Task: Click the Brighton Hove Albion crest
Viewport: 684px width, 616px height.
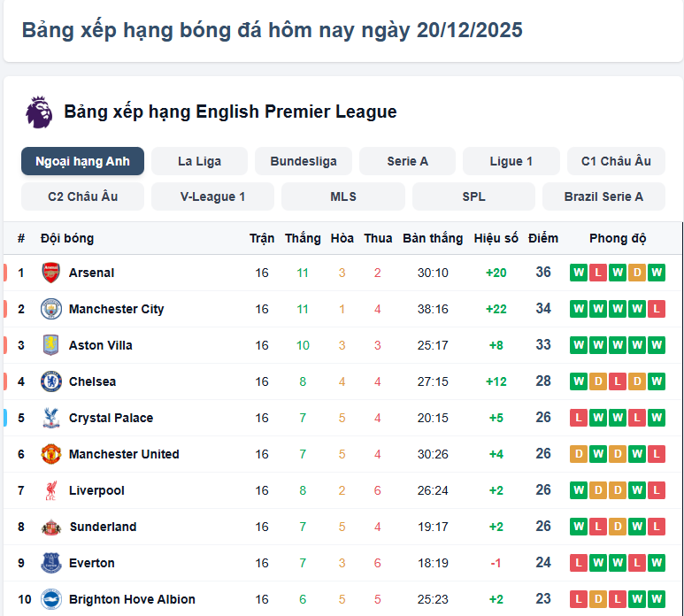Action: [x=50, y=599]
